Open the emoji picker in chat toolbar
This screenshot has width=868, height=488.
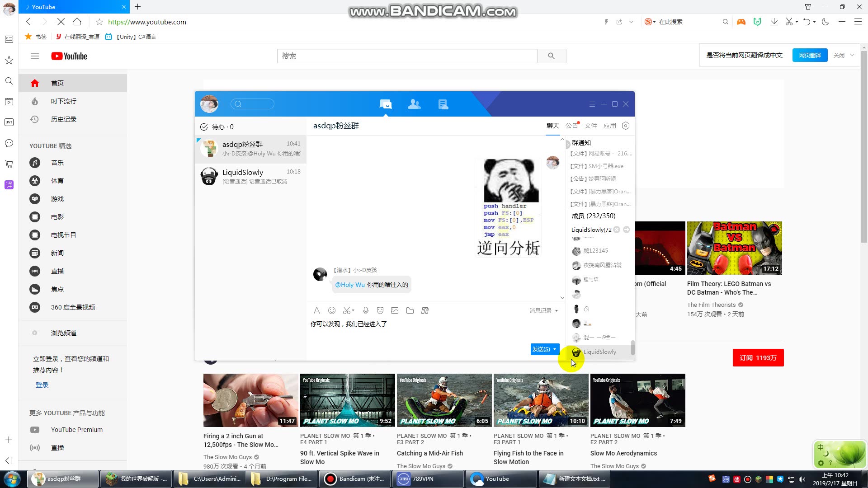pos(332,310)
